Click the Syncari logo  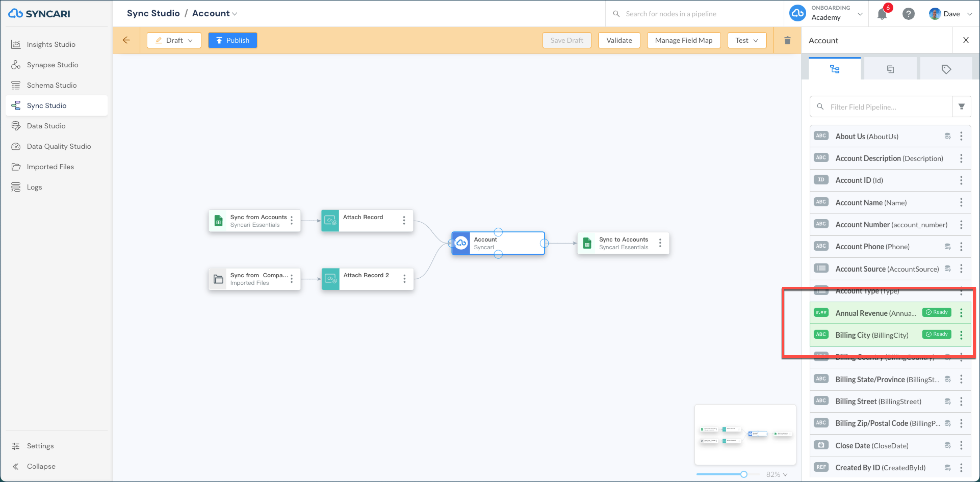tap(39, 14)
